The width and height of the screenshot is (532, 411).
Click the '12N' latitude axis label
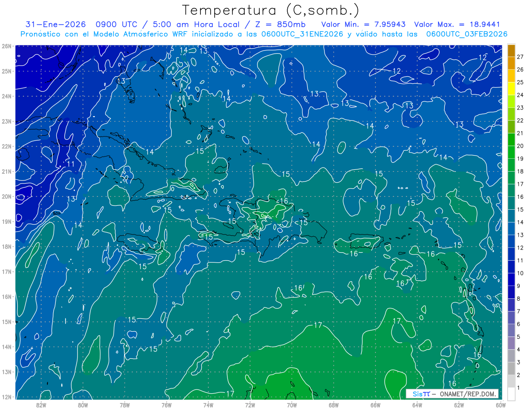[x=7, y=397]
